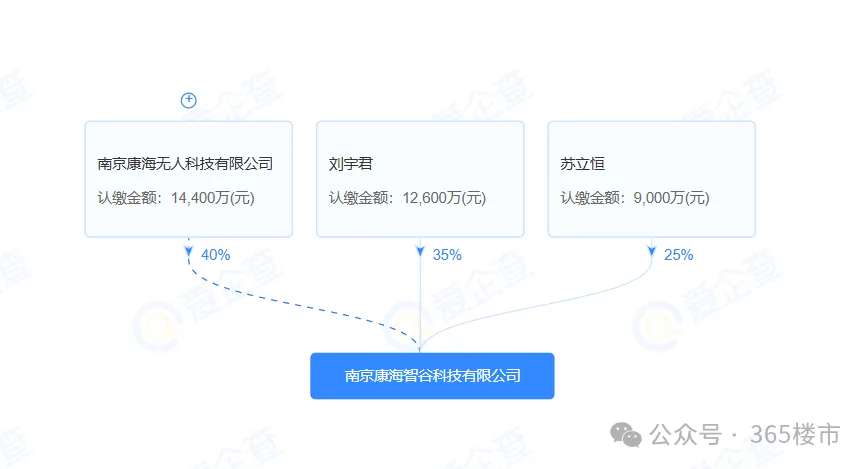The image size is (868, 469).
Task: Click the 35% share label
Action: point(447,255)
